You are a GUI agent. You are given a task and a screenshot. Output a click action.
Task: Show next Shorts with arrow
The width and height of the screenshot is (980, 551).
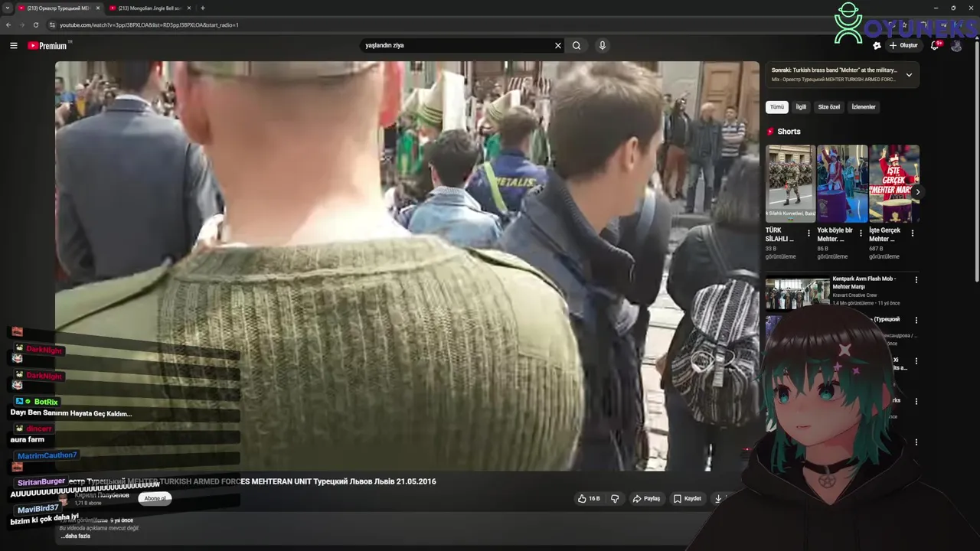pos(917,192)
